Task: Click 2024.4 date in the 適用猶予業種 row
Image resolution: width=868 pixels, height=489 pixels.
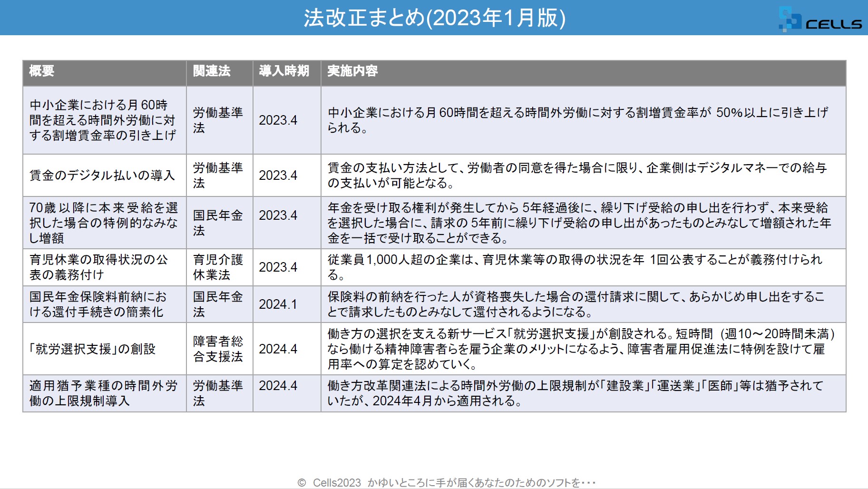Action: [x=287, y=393]
